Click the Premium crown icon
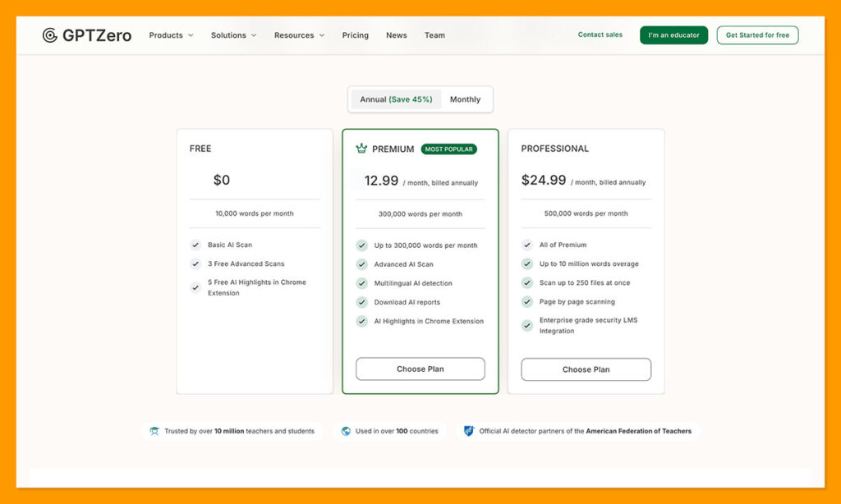Image resolution: width=841 pixels, height=504 pixels. (x=361, y=149)
